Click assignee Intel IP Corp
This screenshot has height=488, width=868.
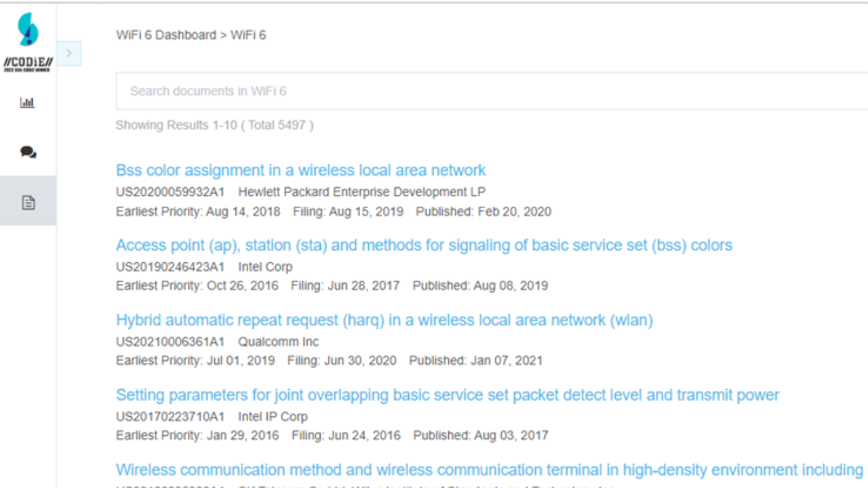click(x=273, y=417)
